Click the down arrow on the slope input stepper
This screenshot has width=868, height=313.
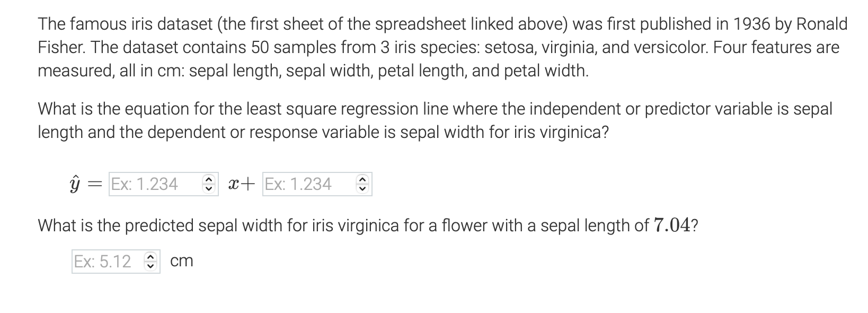tap(209, 188)
